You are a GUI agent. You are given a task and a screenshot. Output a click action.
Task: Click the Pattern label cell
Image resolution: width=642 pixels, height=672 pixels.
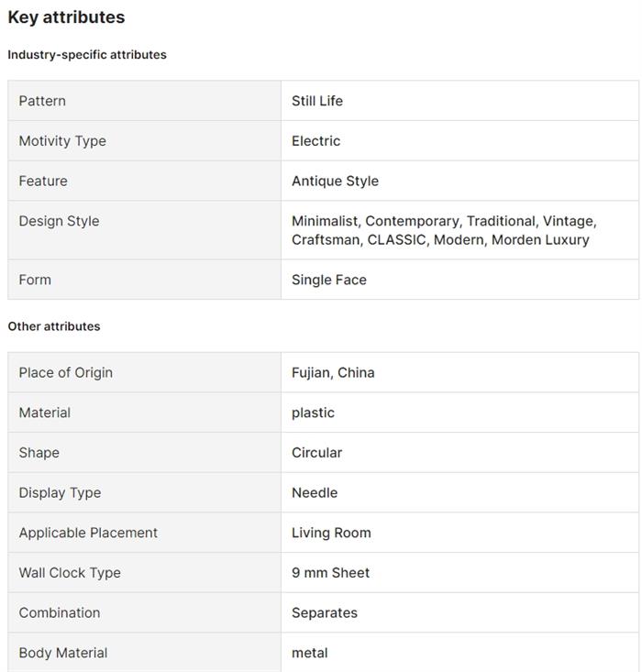[42, 101]
